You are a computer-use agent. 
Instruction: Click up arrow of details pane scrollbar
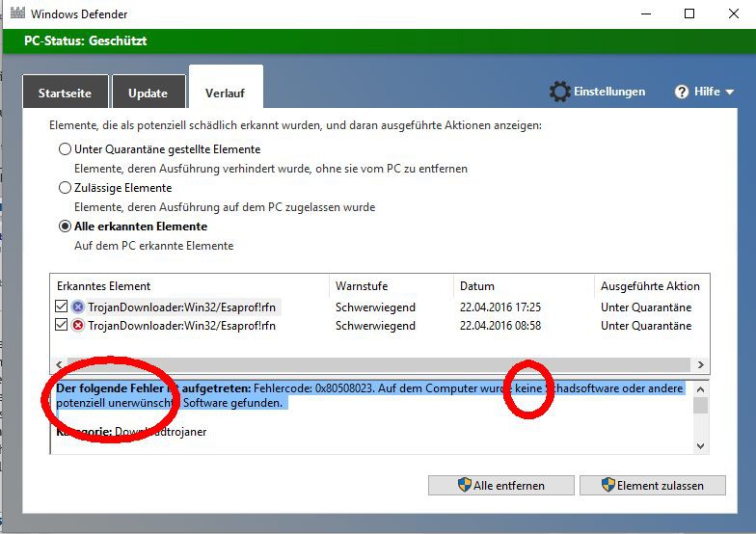(700, 389)
